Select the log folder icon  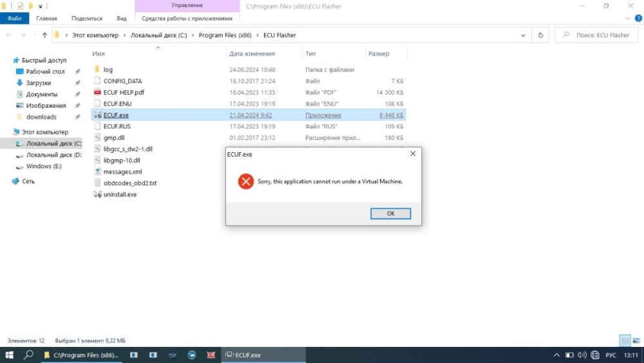[97, 70]
